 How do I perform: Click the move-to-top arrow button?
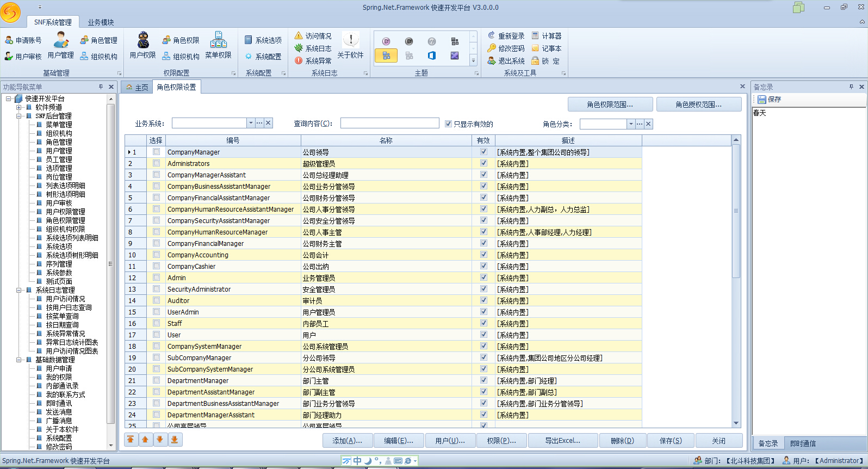131,440
